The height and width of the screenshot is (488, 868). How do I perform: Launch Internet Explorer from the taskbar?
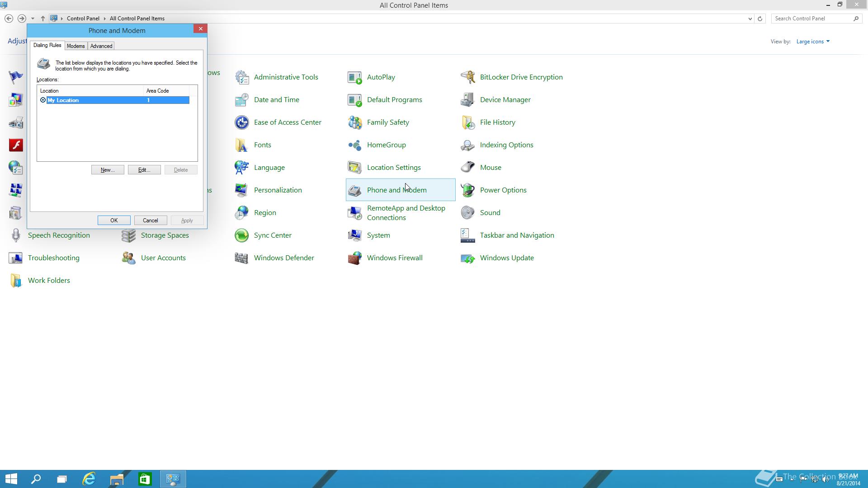[x=89, y=479]
